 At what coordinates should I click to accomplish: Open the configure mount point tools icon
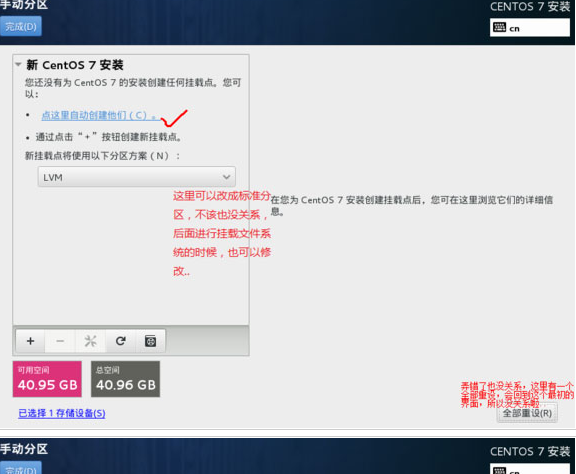(90, 341)
